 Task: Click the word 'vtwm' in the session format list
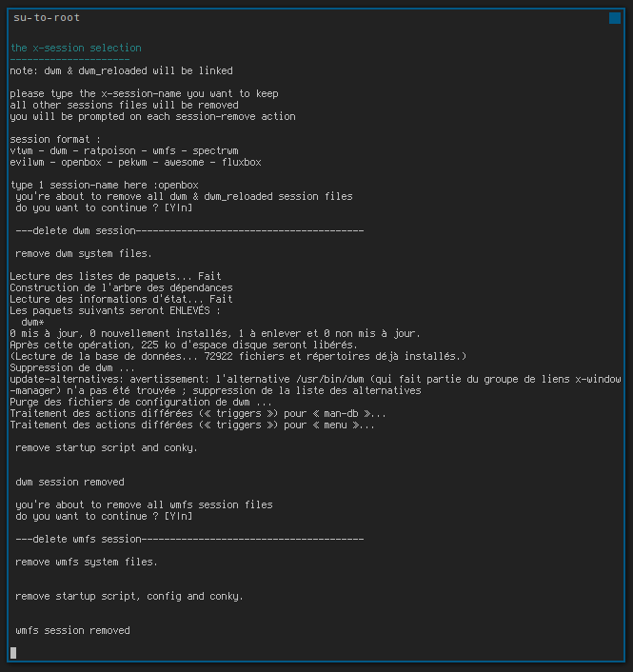point(22,150)
